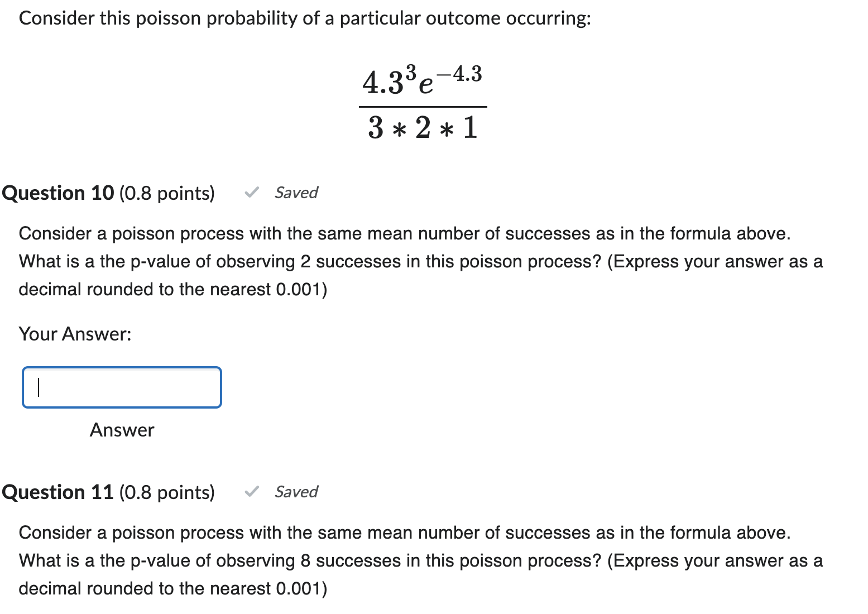The width and height of the screenshot is (868, 614).
Task: Click the 0.8 points text beside Question 11
Action: (x=167, y=492)
